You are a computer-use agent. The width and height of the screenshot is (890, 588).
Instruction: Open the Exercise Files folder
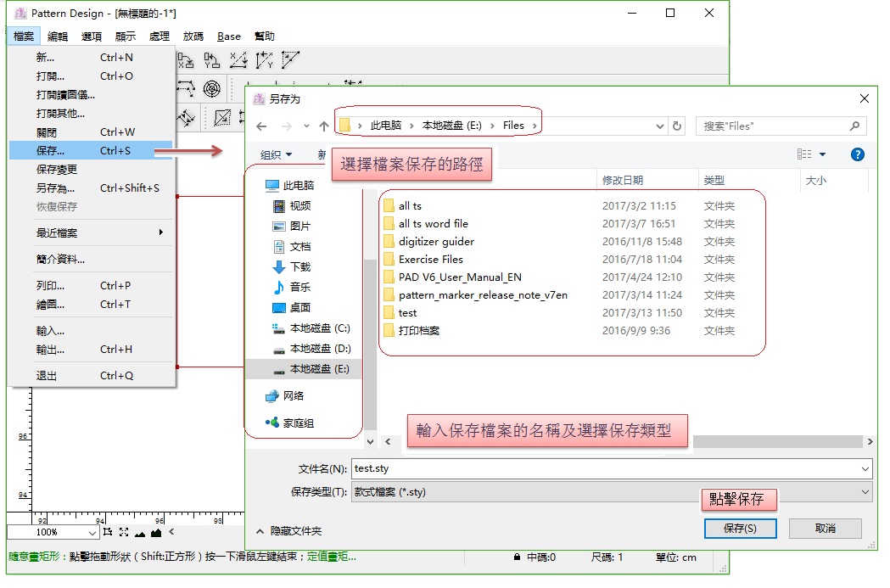(430, 260)
